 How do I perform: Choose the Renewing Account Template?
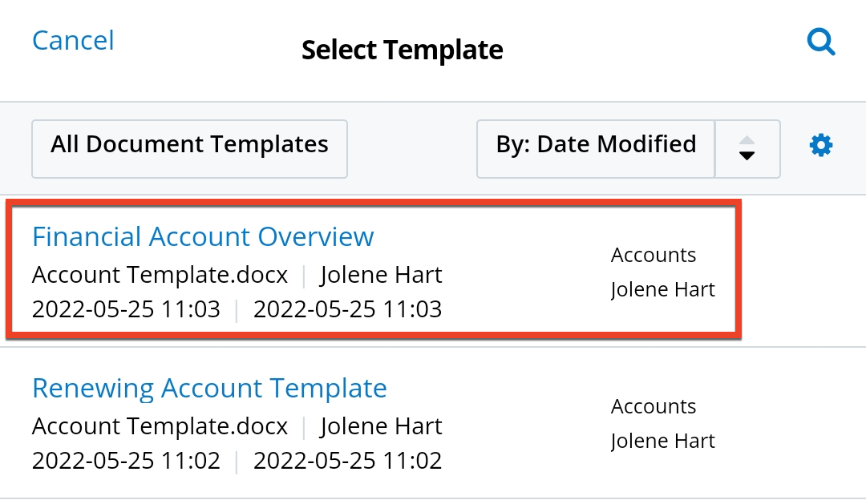point(209,389)
